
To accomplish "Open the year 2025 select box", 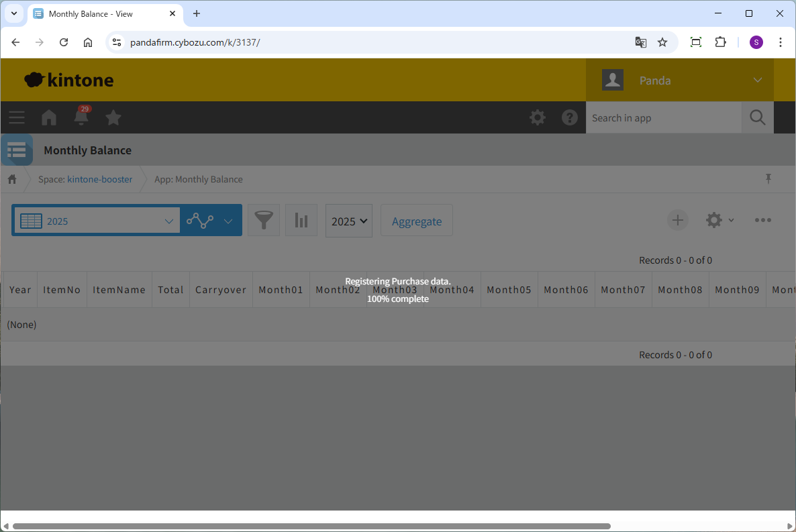I will click(349, 221).
